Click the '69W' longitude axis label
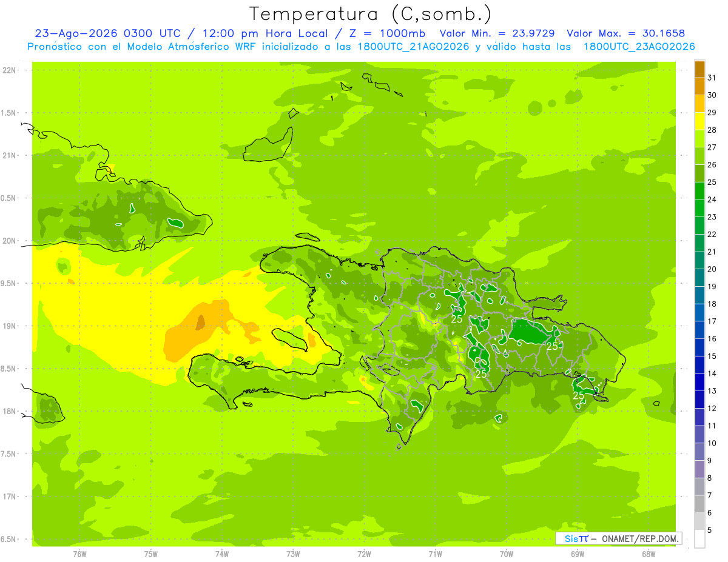This screenshot has width=728, height=562. (x=578, y=554)
